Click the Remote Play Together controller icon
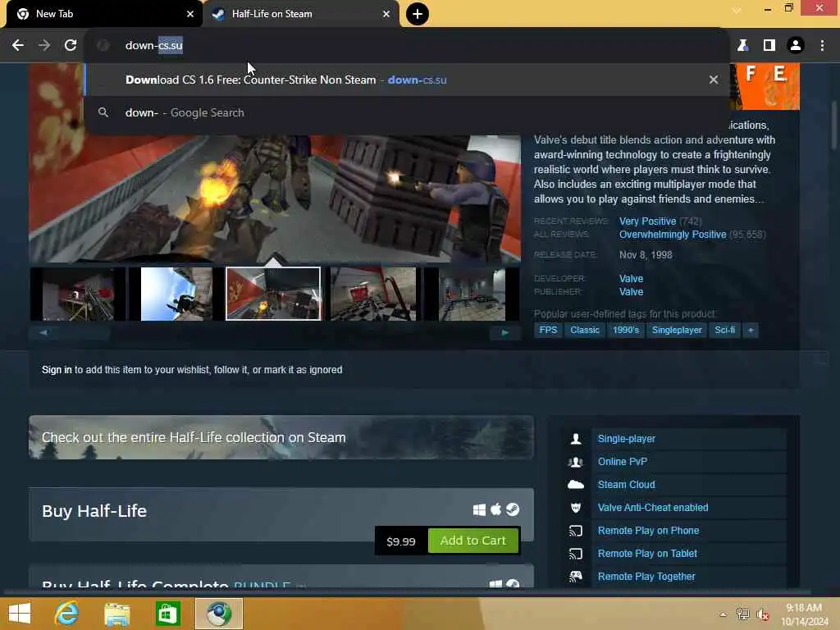This screenshot has height=630, width=840. pos(576,577)
